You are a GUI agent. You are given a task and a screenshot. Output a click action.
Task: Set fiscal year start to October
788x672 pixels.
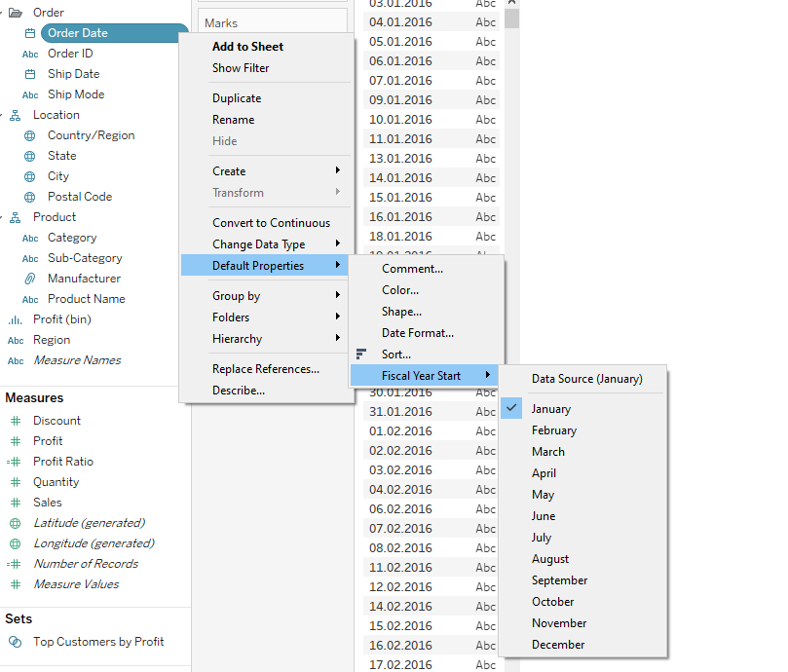[x=552, y=602]
